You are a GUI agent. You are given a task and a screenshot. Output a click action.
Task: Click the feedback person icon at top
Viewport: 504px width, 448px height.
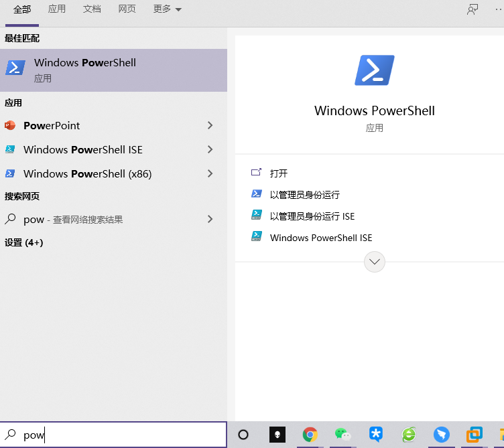pos(472,9)
